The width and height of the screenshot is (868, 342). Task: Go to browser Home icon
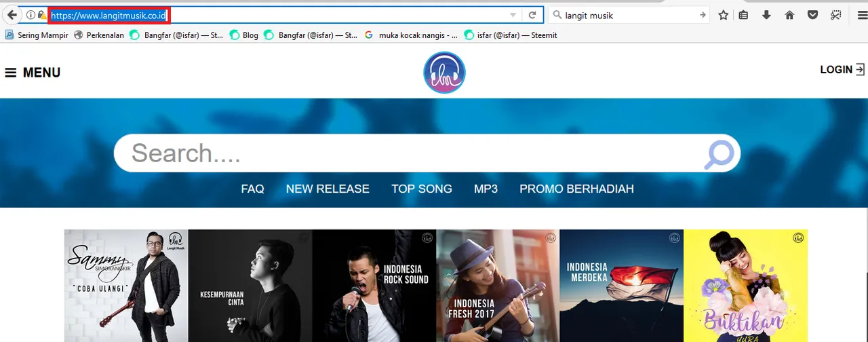click(789, 15)
